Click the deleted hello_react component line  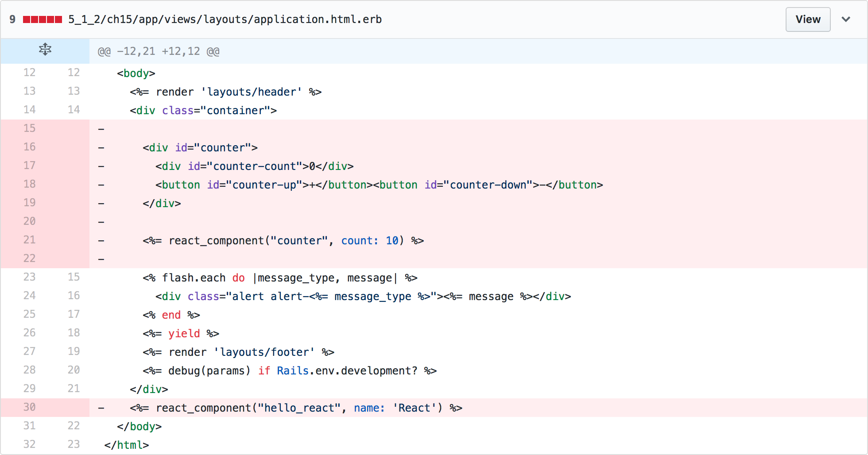click(x=296, y=408)
